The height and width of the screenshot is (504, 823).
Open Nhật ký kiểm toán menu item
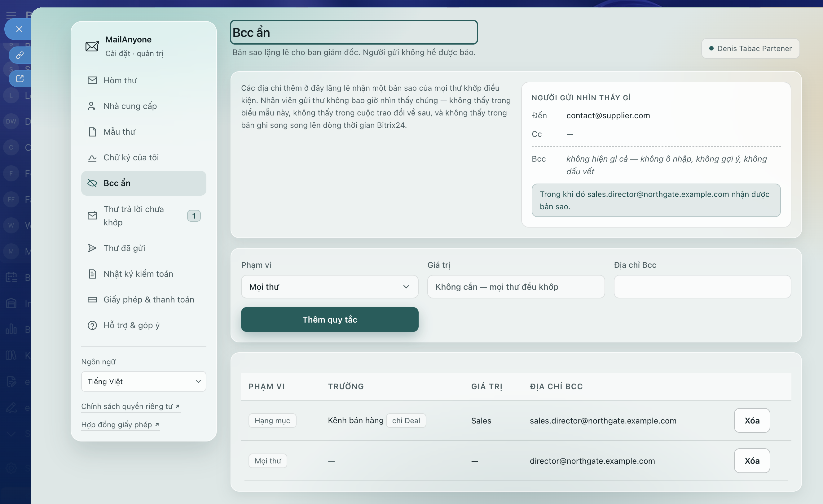144,274
